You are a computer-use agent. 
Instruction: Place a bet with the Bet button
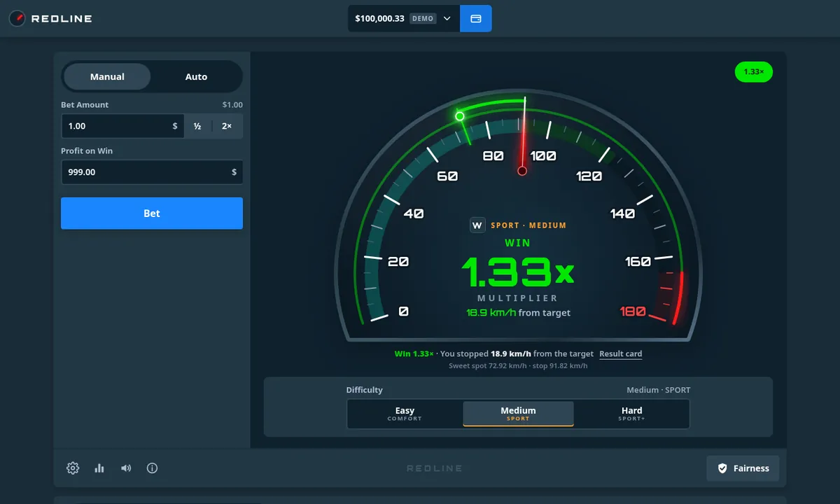[x=152, y=213]
